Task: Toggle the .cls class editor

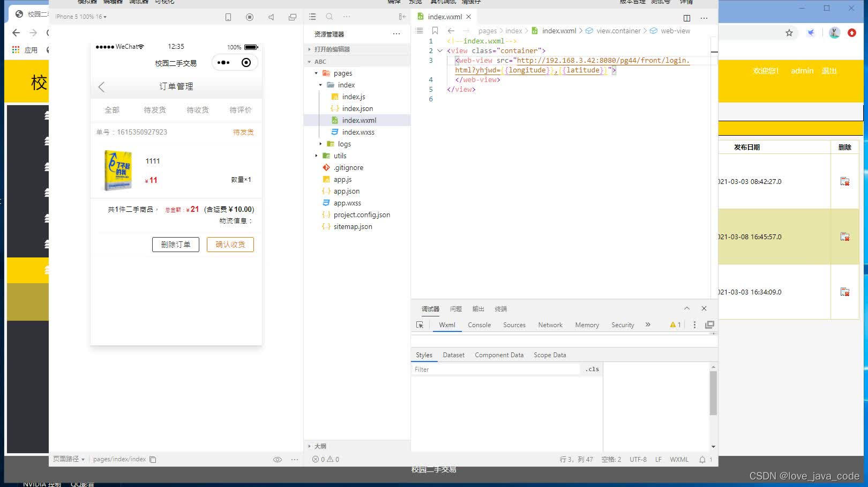Action: 592,370
